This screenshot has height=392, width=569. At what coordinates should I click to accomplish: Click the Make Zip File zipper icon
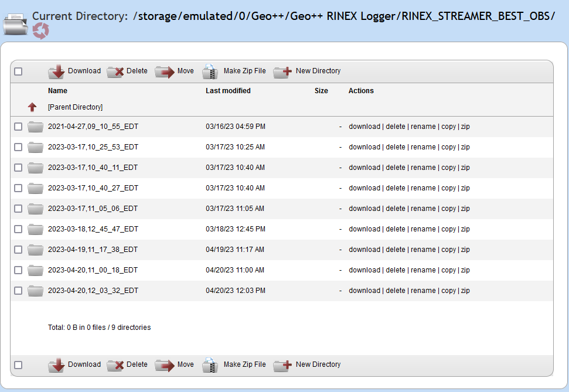pyautogui.click(x=209, y=70)
